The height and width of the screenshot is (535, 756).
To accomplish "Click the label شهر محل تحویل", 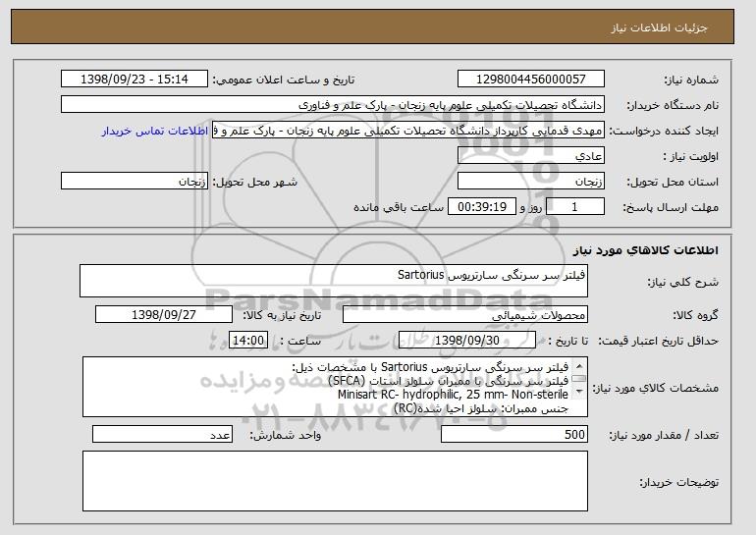I will (255, 182).
